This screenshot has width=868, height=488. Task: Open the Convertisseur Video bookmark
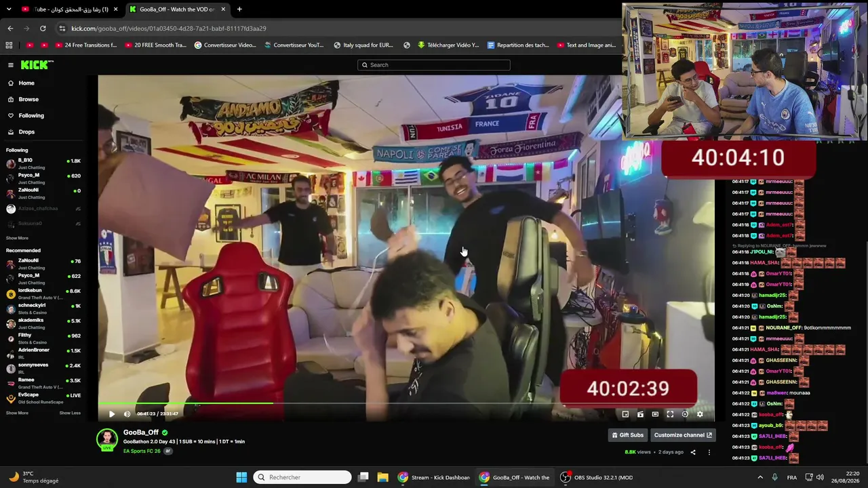[225, 45]
